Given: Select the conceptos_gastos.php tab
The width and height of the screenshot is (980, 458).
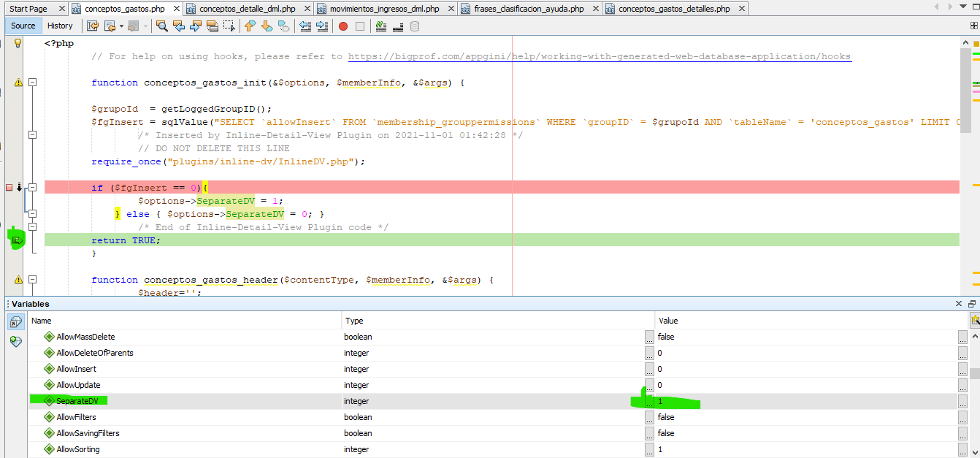Looking at the screenshot, I should (x=124, y=9).
